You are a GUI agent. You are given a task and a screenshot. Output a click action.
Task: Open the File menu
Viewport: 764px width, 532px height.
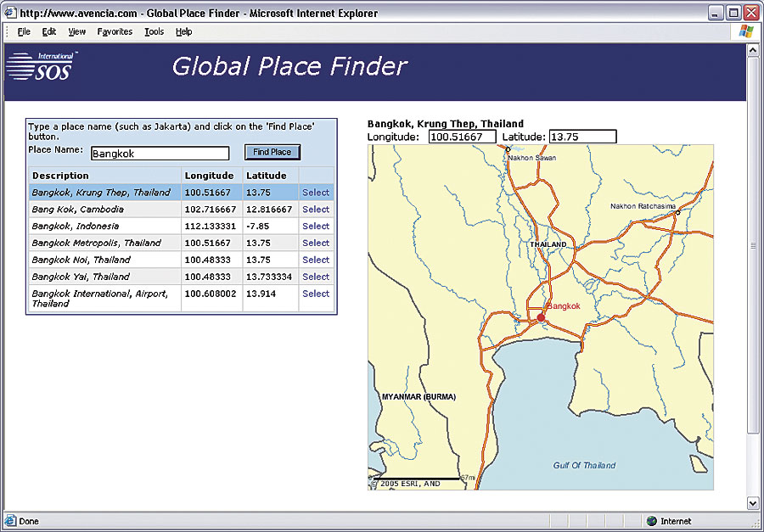pyautogui.click(x=24, y=31)
